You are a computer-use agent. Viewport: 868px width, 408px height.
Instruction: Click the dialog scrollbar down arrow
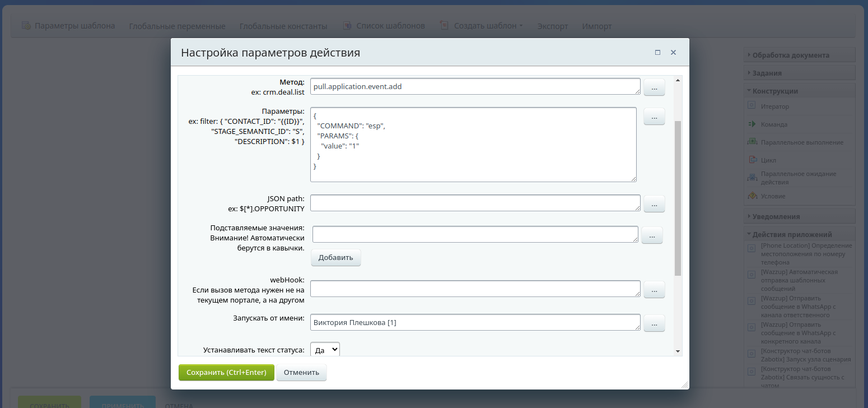(678, 351)
